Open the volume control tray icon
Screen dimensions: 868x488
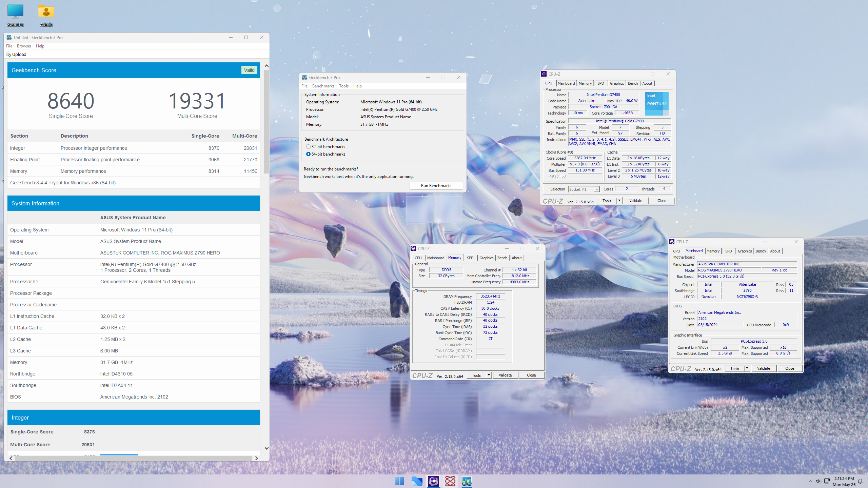click(x=818, y=481)
